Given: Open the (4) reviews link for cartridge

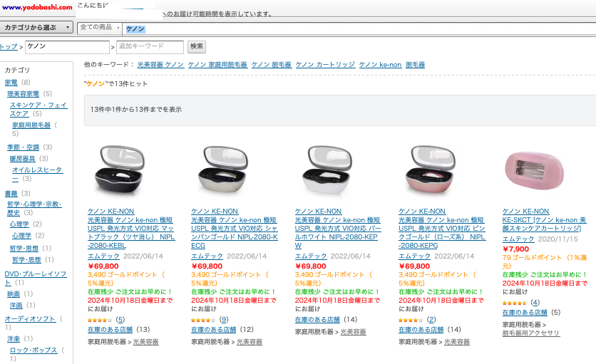Looking at the screenshot, I should [x=535, y=303].
